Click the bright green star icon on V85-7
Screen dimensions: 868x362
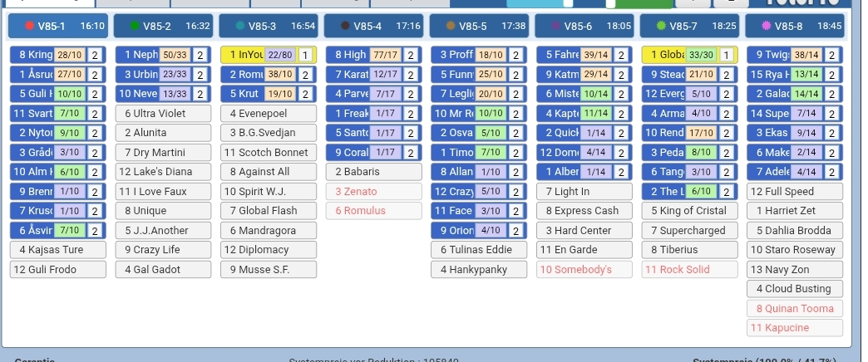coord(661,27)
